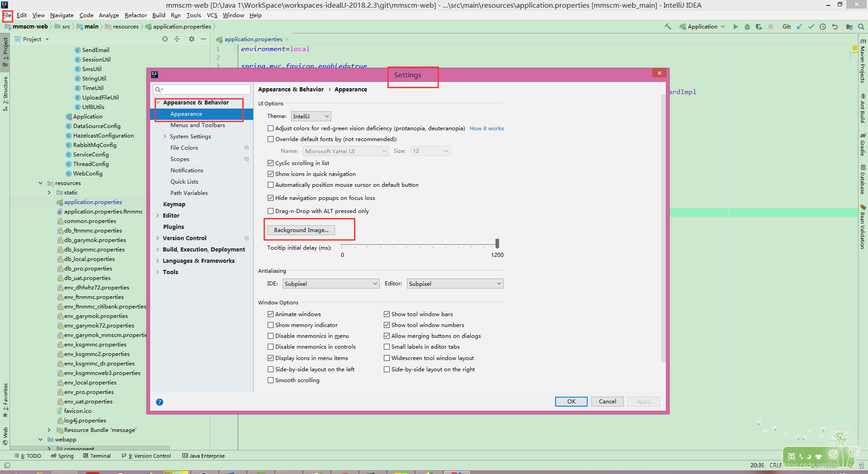The height and width of the screenshot is (474, 868).
Task: Open the Ant Build side panel
Action: point(863,108)
